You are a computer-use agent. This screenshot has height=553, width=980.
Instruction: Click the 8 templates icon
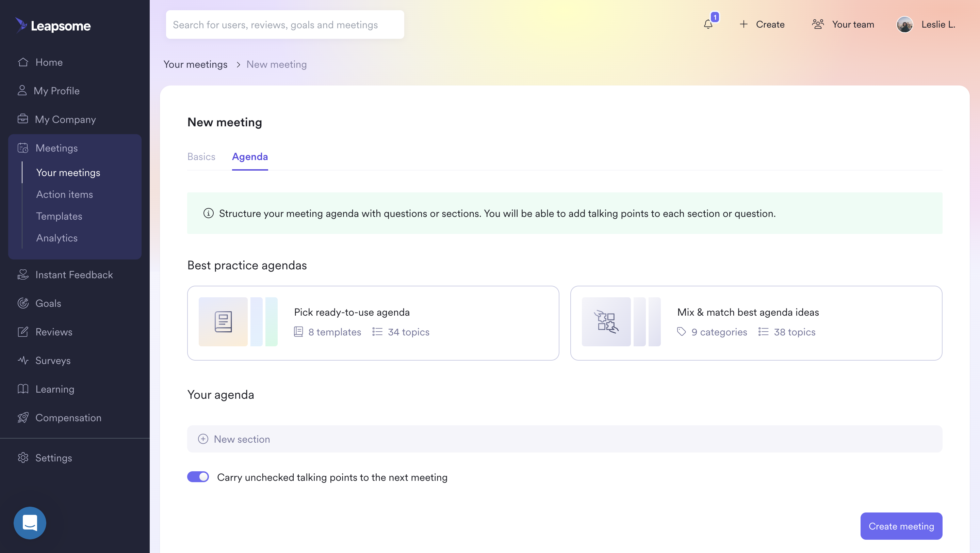(x=299, y=332)
